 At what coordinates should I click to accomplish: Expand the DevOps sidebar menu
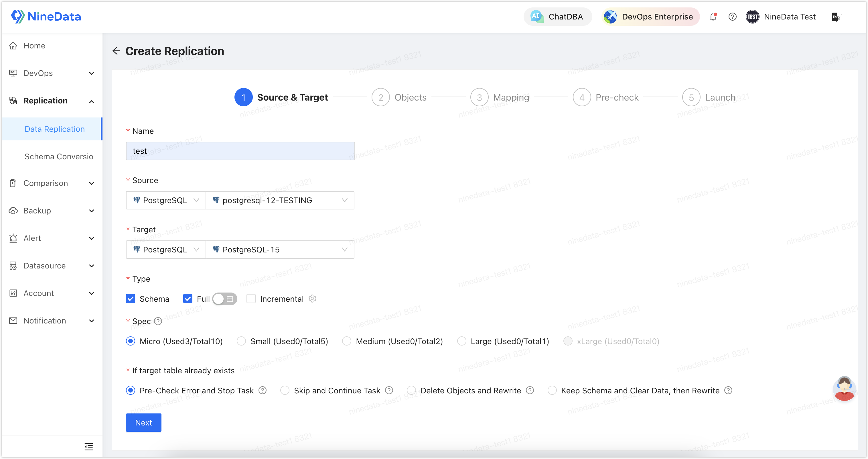click(x=52, y=73)
